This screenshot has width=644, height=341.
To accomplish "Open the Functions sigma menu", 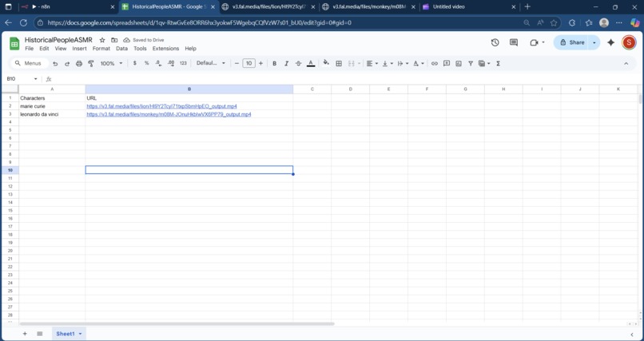I will [499, 64].
